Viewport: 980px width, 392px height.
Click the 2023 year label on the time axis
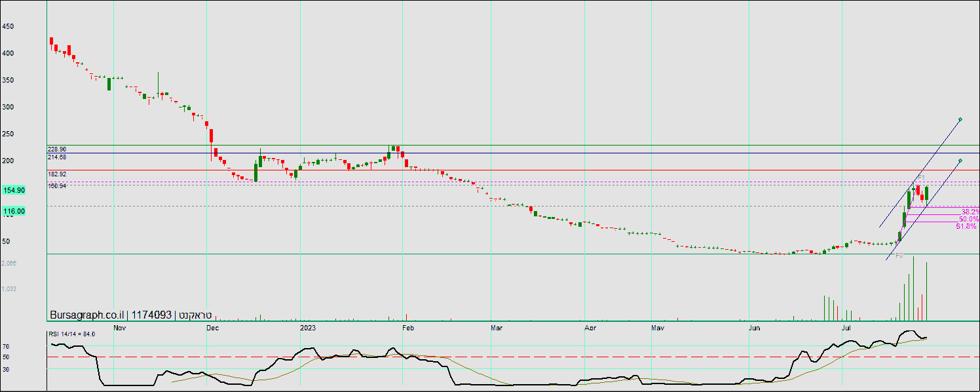coord(308,326)
